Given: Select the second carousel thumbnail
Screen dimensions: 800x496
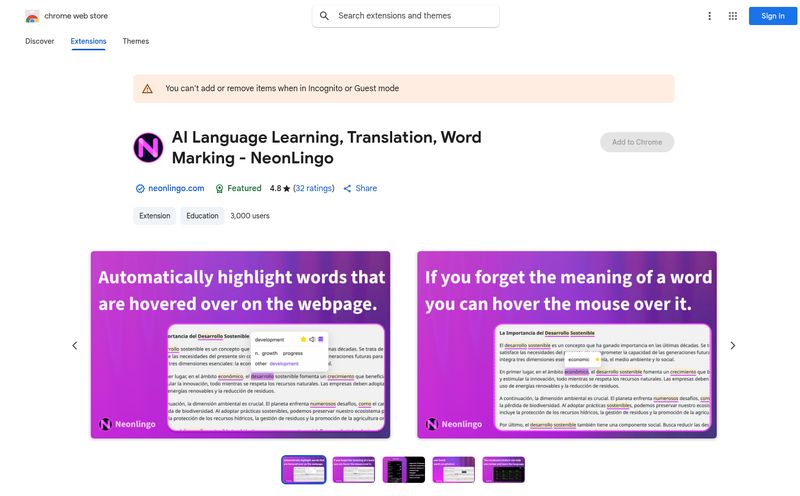Looking at the screenshot, I should [354, 469].
